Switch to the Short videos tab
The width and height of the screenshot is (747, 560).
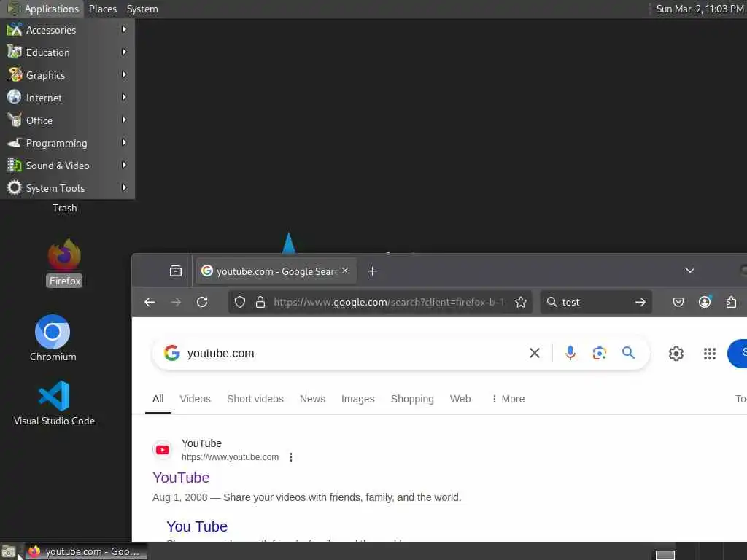click(255, 399)
